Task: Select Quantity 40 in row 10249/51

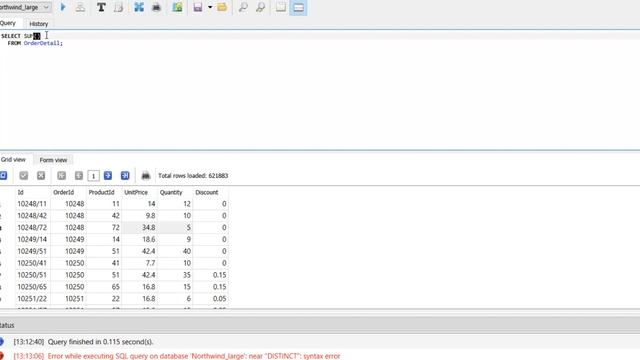Action: click(175, 251)
